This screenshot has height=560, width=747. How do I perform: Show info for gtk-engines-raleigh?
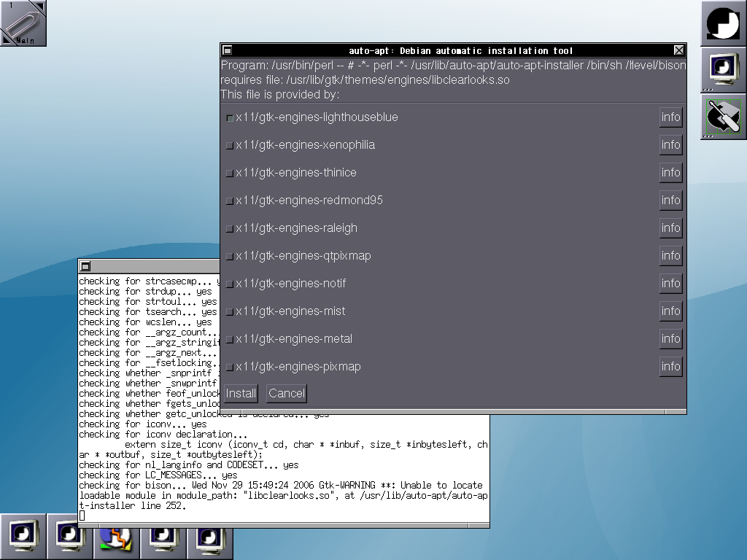pyautogui.click(x=671, y=227)
